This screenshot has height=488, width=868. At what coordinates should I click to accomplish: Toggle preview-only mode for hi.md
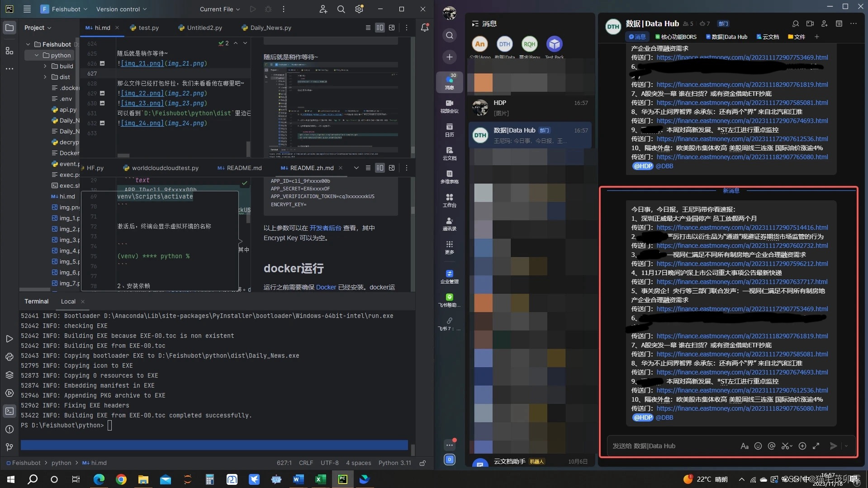392,28
